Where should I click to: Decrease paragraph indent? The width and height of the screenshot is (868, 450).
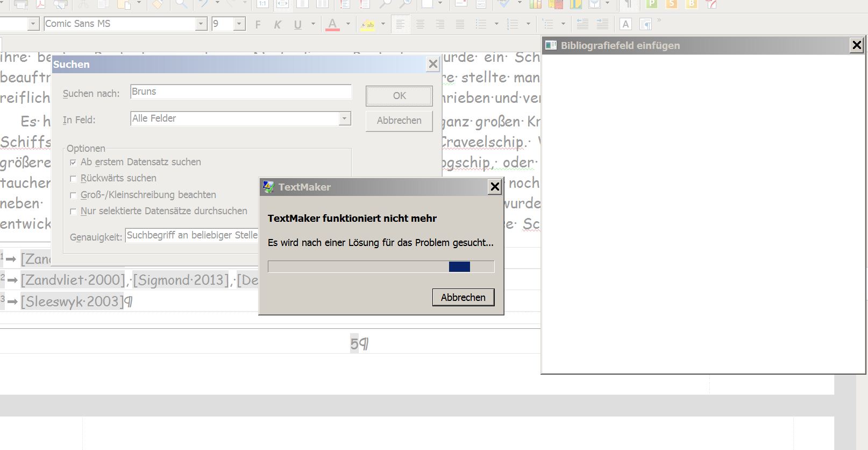[582, 24]
